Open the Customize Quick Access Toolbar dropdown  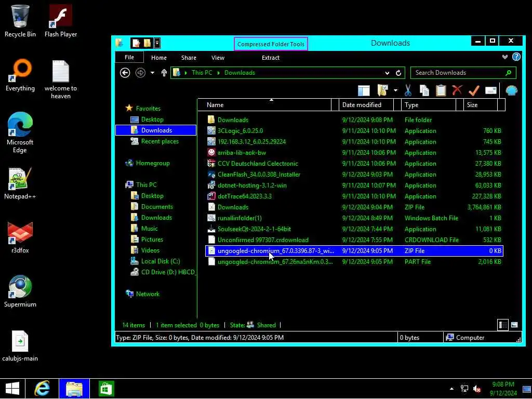pyautogui.click(x=157, y=43)
